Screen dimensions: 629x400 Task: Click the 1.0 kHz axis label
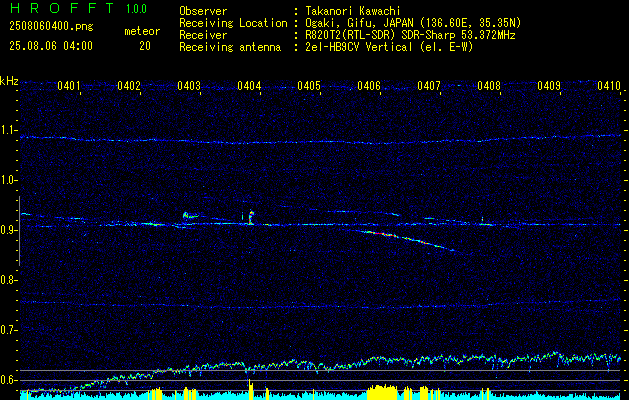coord(8,180)
